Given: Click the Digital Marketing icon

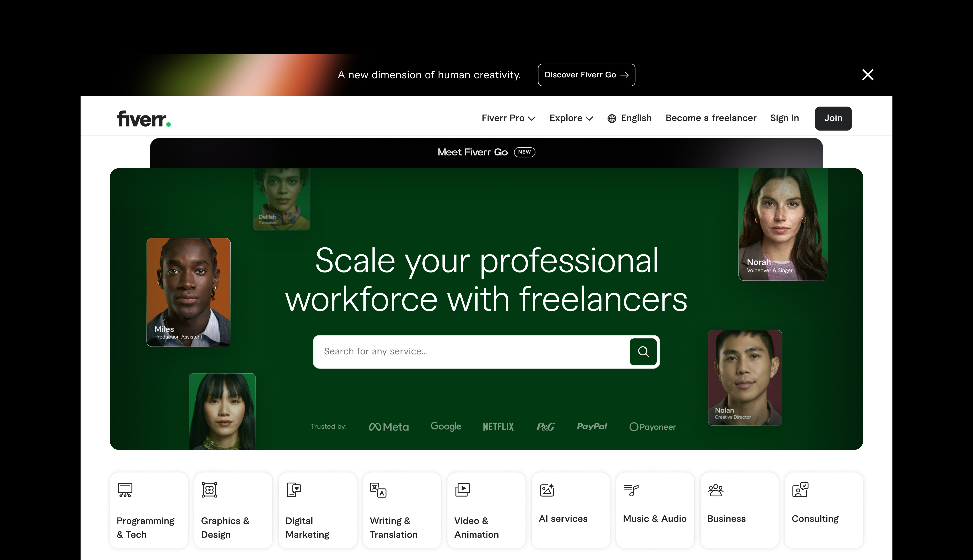Looking at the screenshot, I should coord(294,490).
